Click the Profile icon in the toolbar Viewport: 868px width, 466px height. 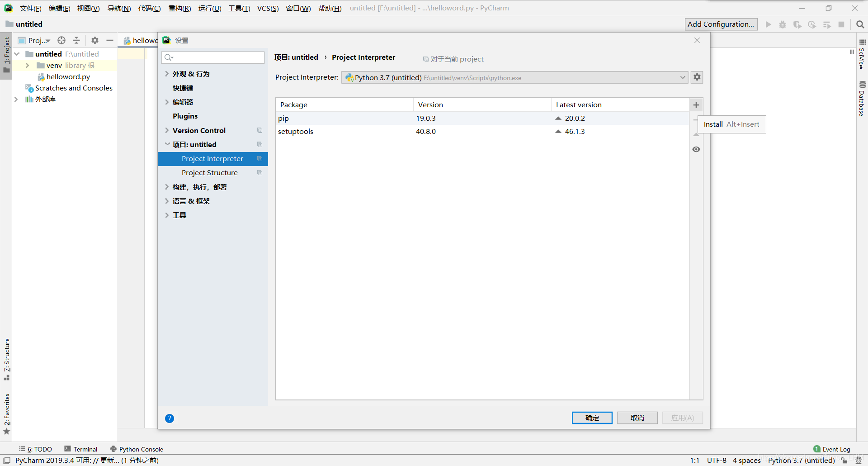(x=812, y=24)
